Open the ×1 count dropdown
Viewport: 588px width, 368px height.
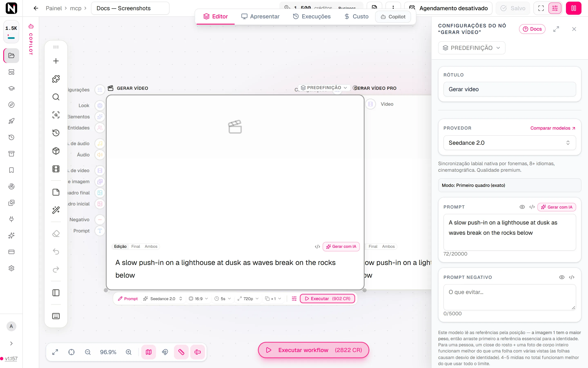pos(273,299)
